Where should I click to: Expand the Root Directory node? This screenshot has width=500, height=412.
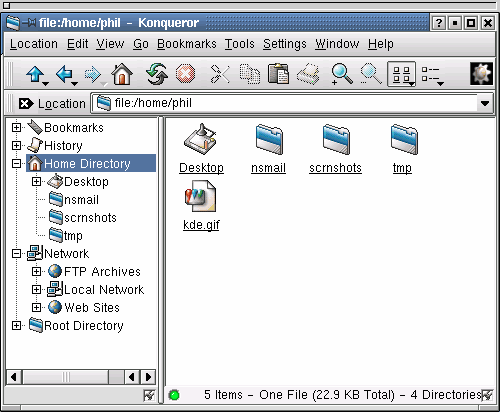[16, 326]
